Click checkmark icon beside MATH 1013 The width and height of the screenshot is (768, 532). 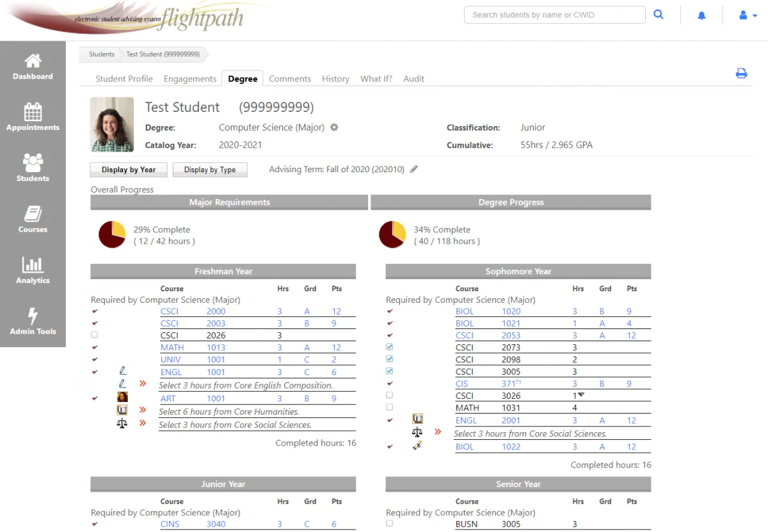click(95, 347)
